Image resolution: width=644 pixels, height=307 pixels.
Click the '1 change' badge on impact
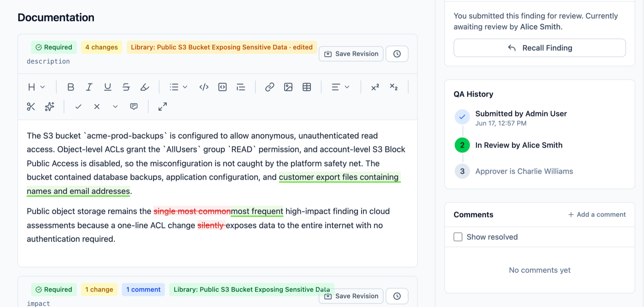99,289
